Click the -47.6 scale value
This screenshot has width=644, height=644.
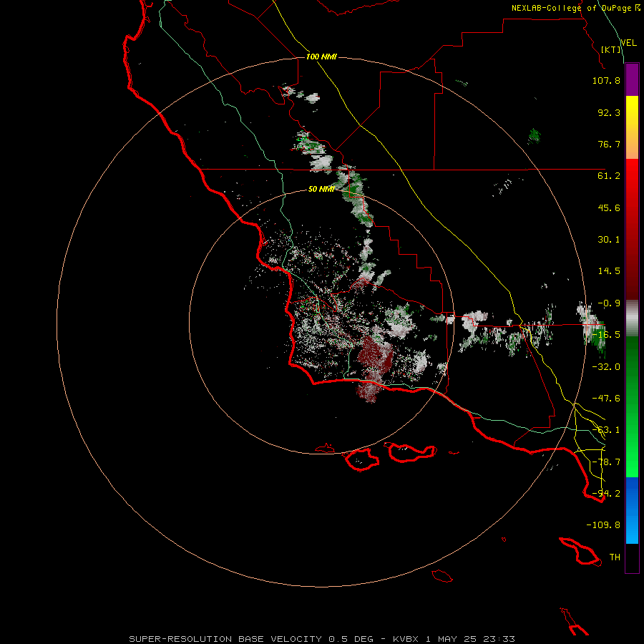(x=606, y=399)
